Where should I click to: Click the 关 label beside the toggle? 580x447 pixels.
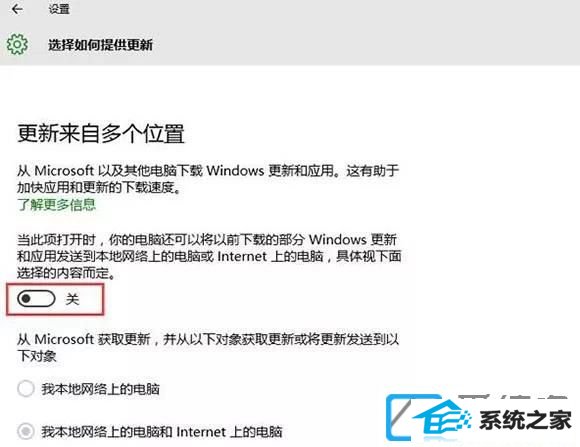(72, 299)
